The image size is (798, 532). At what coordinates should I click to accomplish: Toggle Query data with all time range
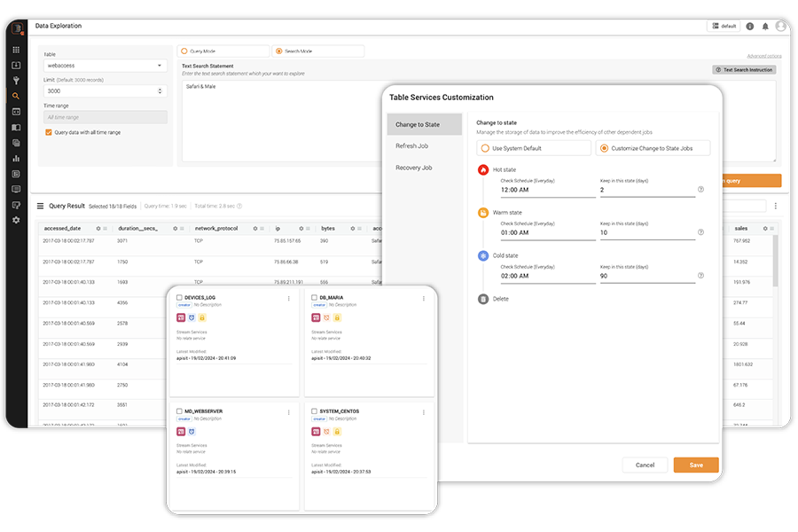coord(49,132)
